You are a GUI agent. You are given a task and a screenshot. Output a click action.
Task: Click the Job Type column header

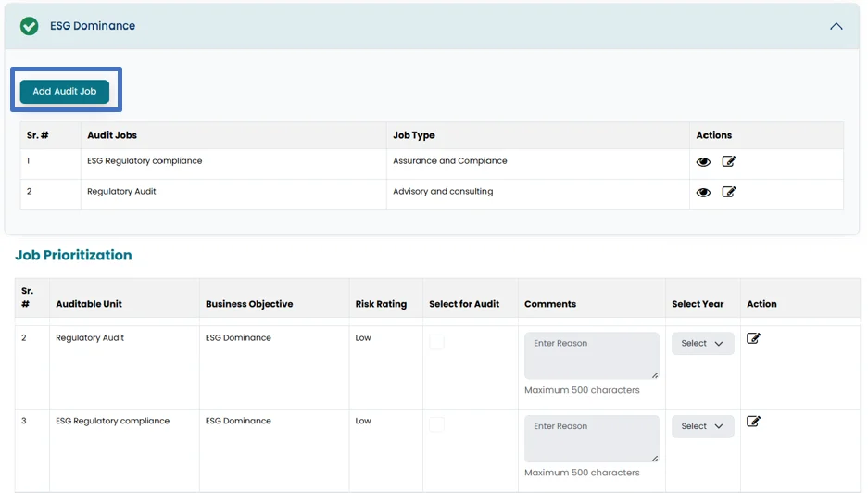[413, 135]
